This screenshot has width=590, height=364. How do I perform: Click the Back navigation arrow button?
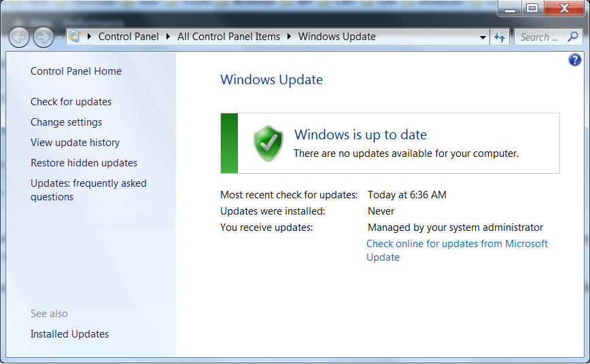point(19,37)
